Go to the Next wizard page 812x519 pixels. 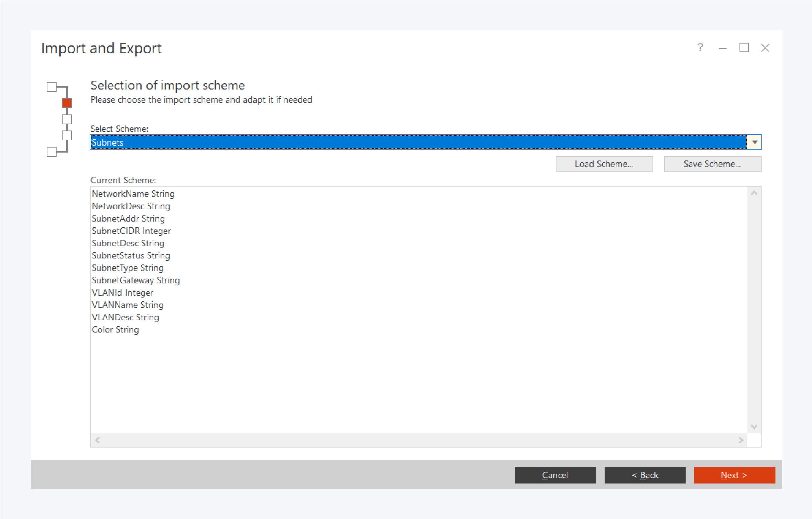click(734, 475)
